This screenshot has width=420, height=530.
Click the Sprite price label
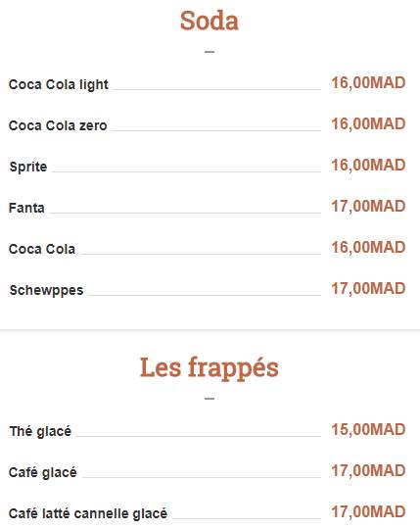368,166
